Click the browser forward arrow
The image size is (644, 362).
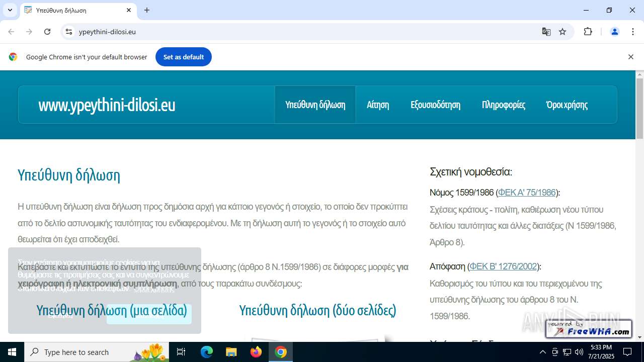pyautogui.click(x=29, y=32)
